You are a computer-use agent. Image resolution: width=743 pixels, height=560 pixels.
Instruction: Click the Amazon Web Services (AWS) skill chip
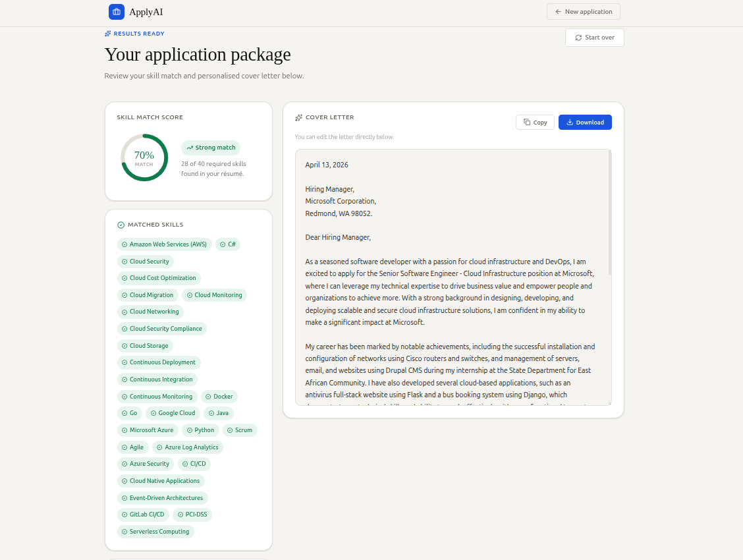tap(164, 244)
